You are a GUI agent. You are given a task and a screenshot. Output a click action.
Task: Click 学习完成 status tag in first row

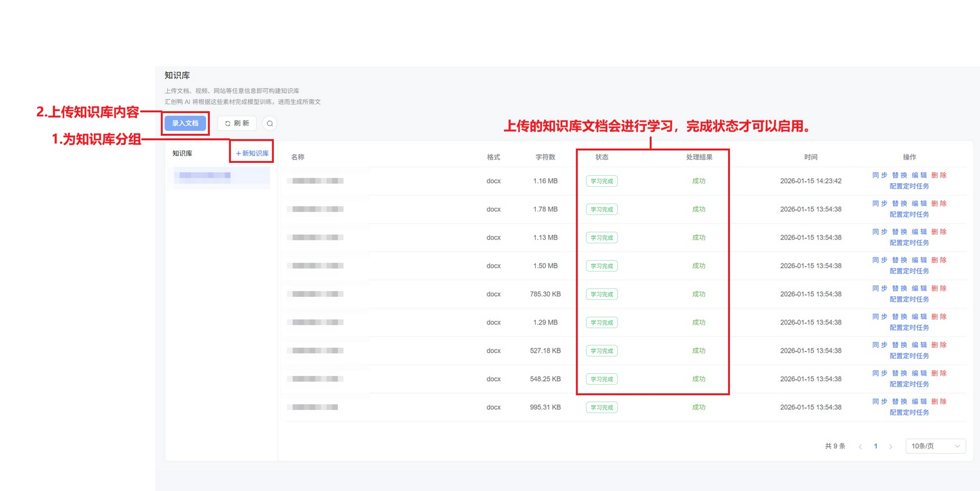pos(602,181)
